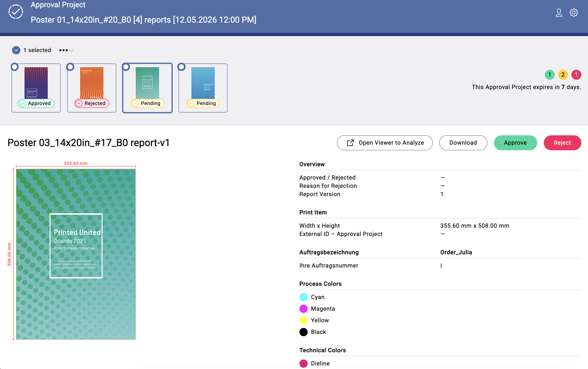The width and height of the screenshot is (588, 369).
Task: Open the three-dots bulk actions menu
Action: point(66,50)
